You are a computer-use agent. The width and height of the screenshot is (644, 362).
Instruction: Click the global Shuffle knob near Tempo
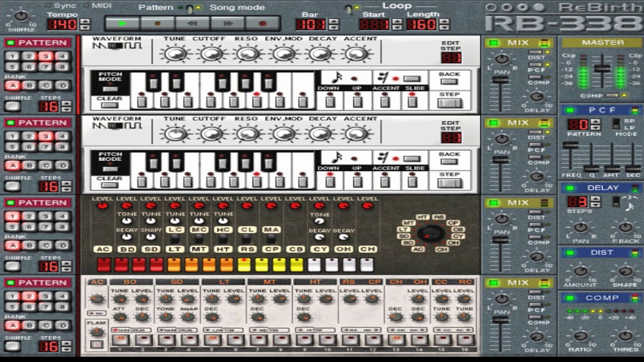(x=21, y=16)
